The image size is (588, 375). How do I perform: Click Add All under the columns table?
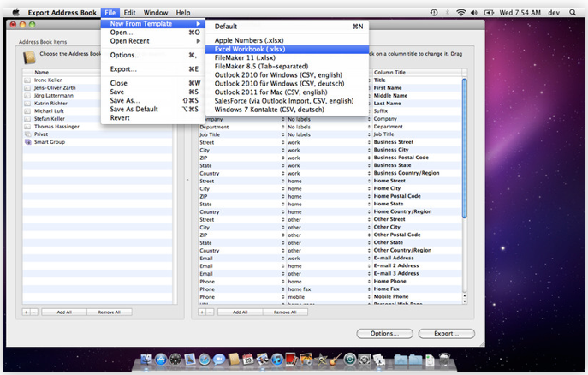point(240,312)
